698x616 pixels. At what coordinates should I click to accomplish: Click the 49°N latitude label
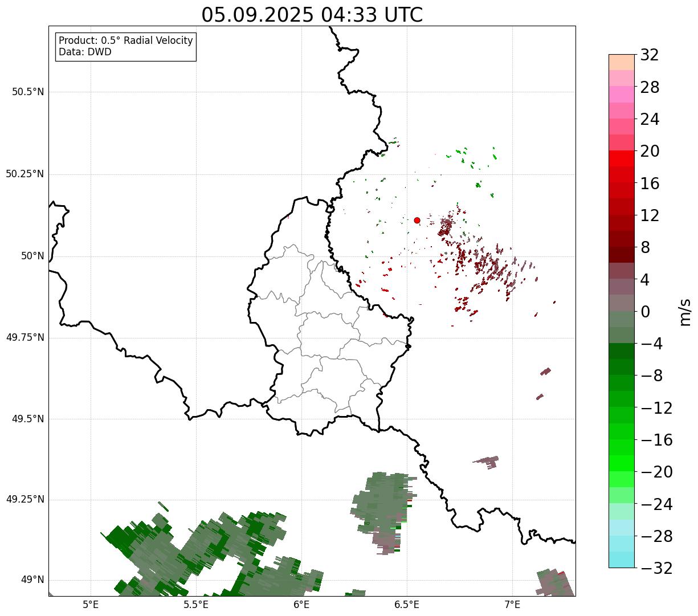coord(32,580)
